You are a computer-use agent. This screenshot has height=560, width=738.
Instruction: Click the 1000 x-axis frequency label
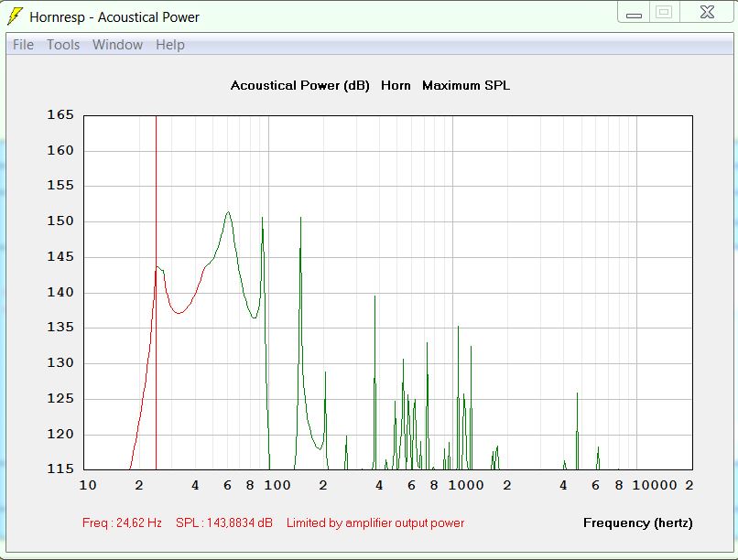click(466, 485)
